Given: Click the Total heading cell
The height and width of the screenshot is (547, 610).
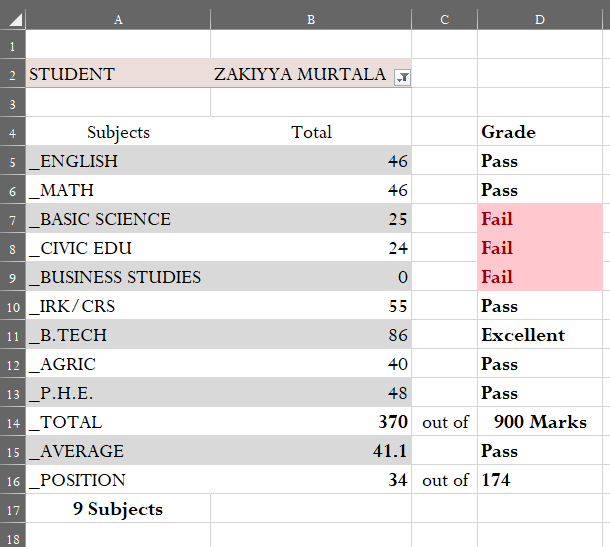Looking at the screenshot, I should tap(311, 131).
